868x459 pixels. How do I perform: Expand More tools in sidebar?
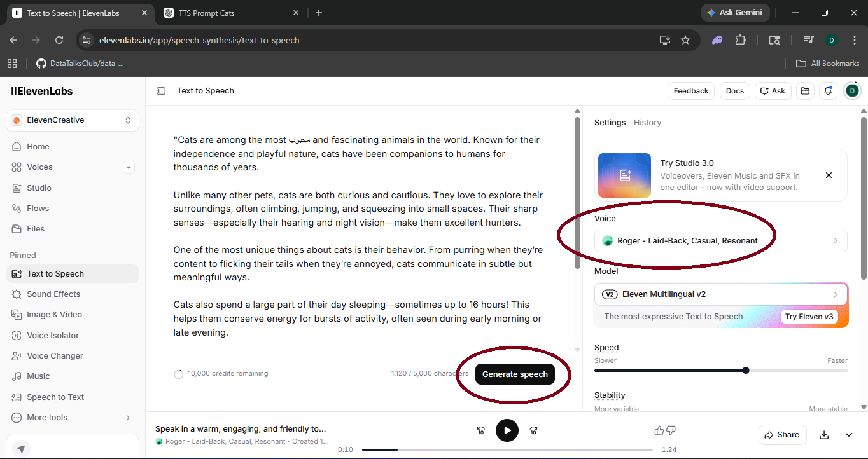point(72,417)
